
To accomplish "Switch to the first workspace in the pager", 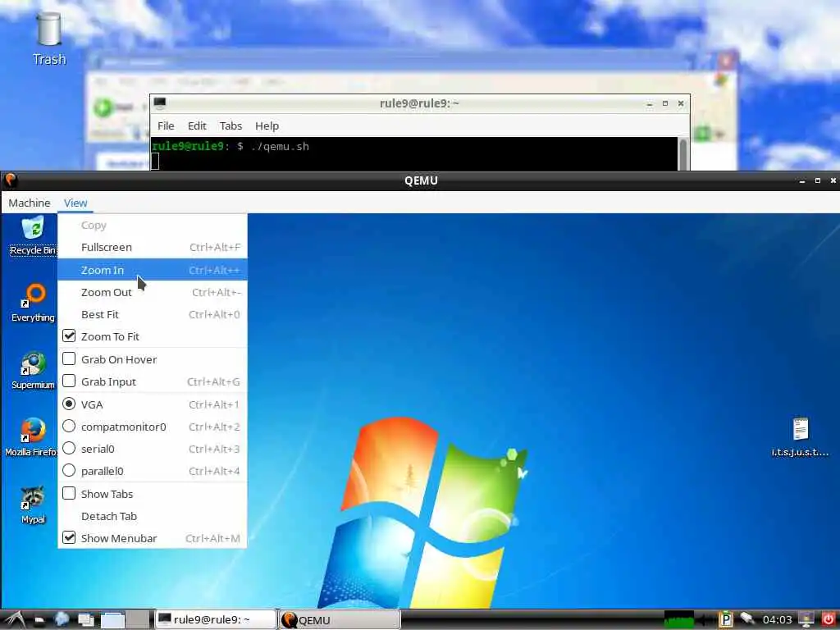I will click(x=112, y=620).
